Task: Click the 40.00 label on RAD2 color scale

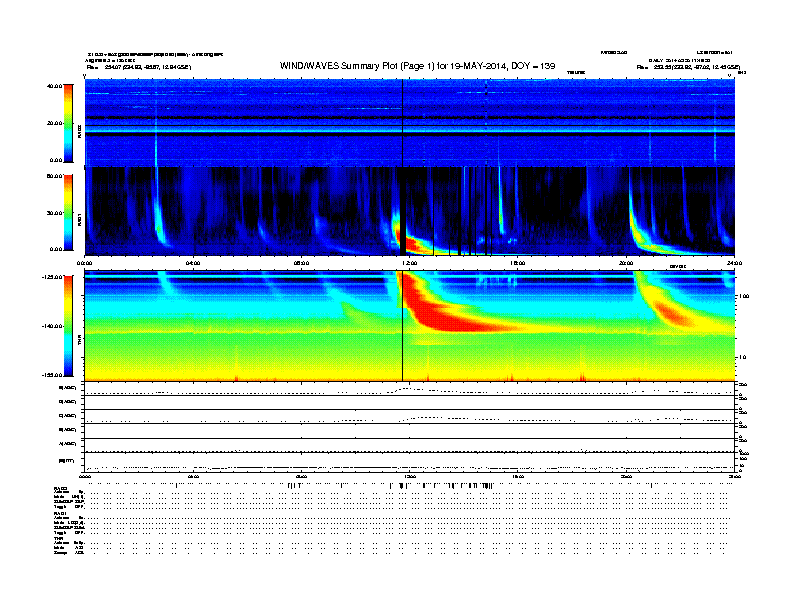Action: [x=55, y=86]
